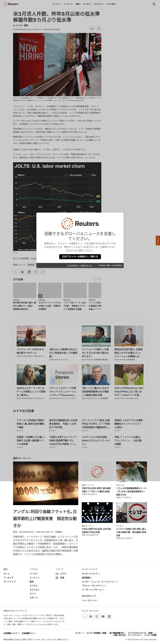Open the ビデオ footer link with camera icon
160x644 pixels.
point(61,574)
